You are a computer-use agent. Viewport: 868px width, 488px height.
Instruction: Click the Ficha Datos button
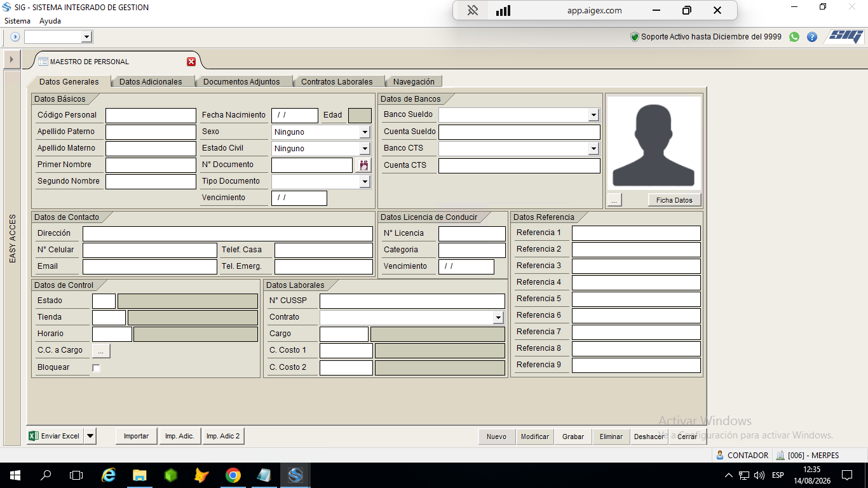(674, 200)
